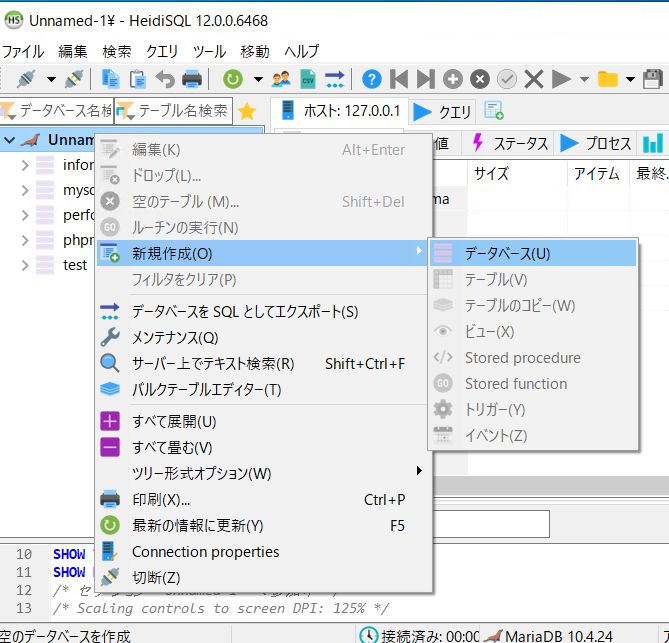
Task: Open the クエリ menu in menu bar
Action: point(162,52)
